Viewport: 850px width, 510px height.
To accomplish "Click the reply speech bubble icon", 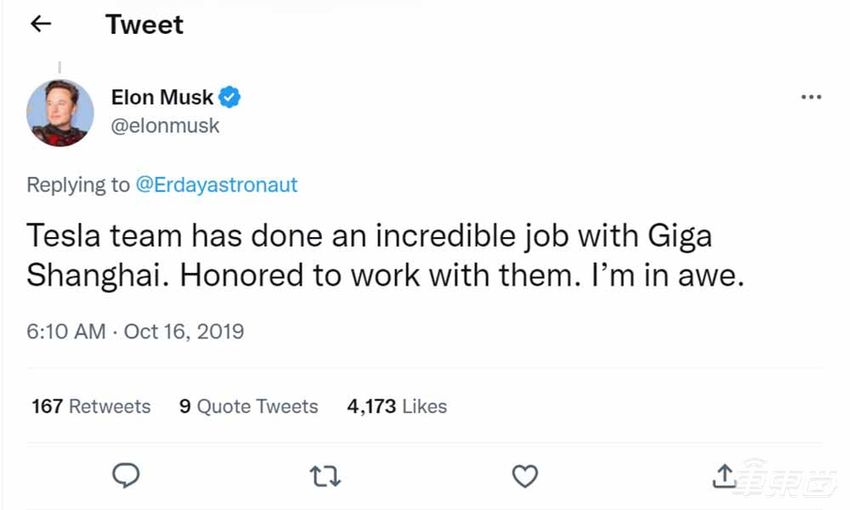I will [x=125, y=477].
